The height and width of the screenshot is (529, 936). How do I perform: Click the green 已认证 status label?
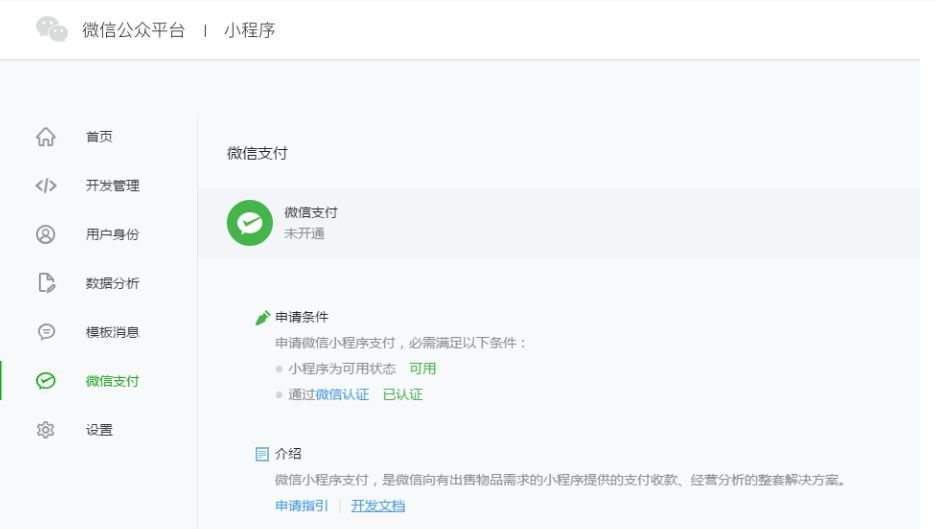tap(402, 394)
